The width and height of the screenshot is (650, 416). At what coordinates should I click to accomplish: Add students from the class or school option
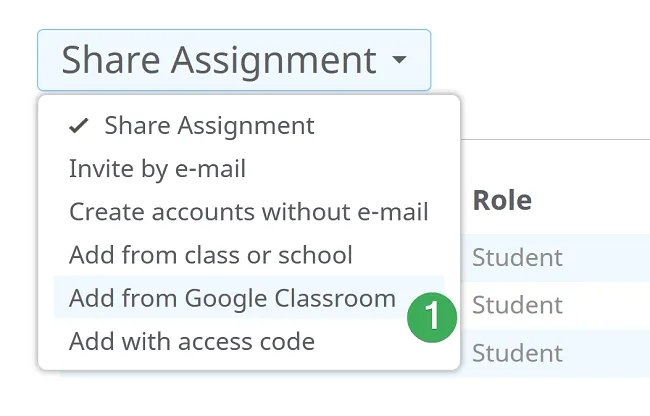coord(210,255)
